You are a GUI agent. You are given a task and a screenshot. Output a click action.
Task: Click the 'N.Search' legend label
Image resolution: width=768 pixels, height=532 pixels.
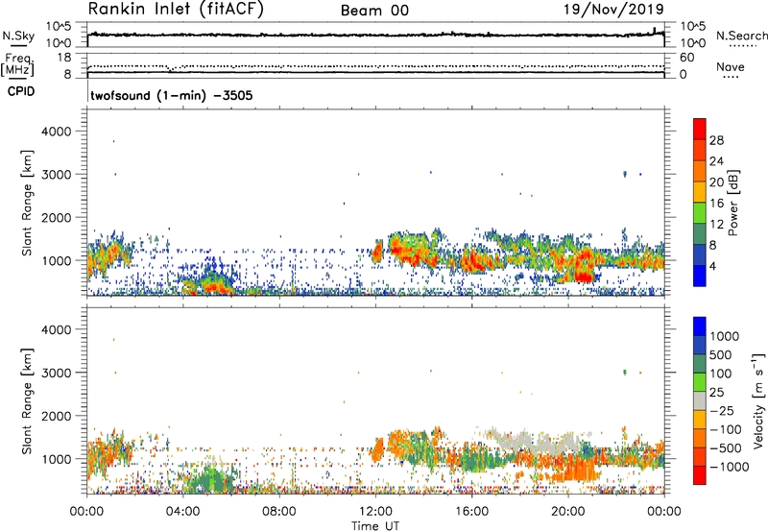click(x=741, y=36)
